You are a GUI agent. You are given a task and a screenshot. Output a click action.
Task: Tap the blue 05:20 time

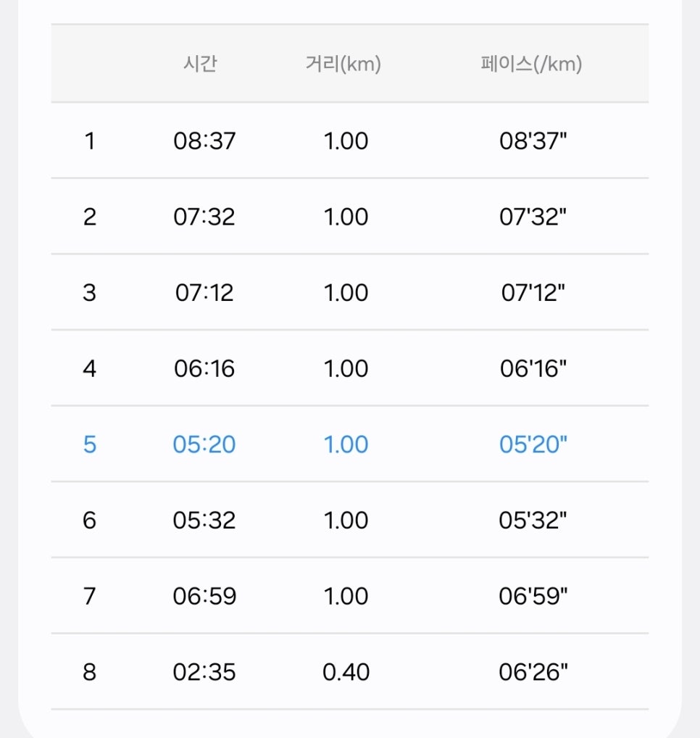pos(204,444)
